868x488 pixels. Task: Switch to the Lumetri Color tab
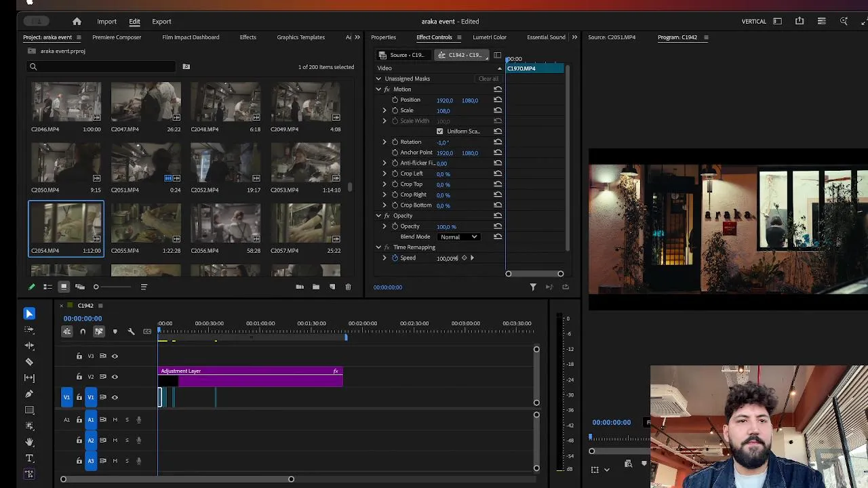tap(489, 37)
